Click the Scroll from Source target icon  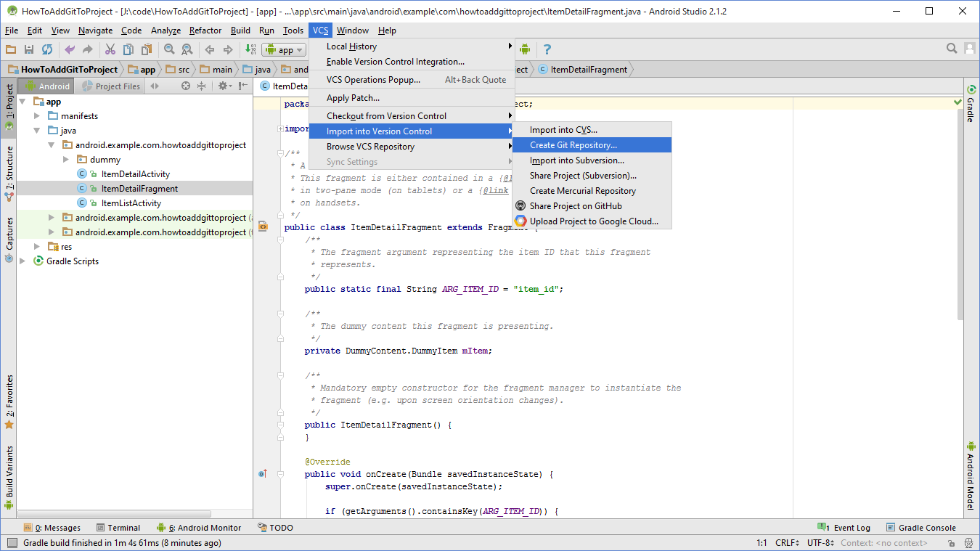coord(186,86)
